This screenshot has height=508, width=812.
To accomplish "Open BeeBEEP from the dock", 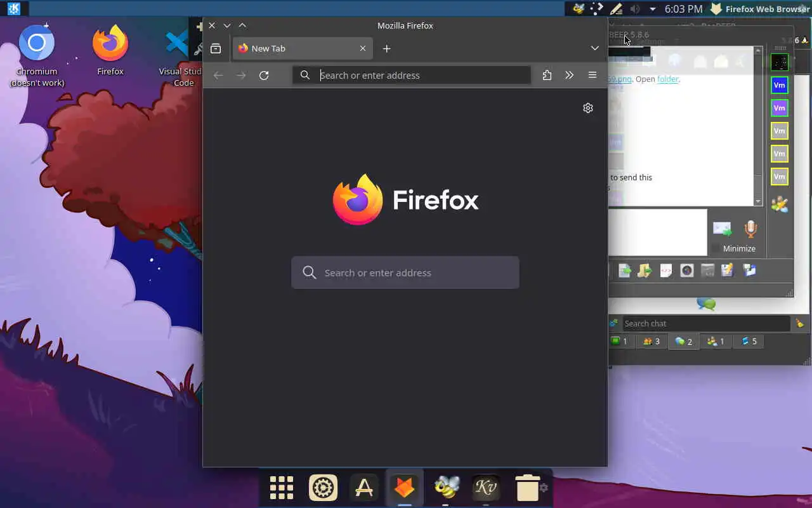I will point(446,488).
